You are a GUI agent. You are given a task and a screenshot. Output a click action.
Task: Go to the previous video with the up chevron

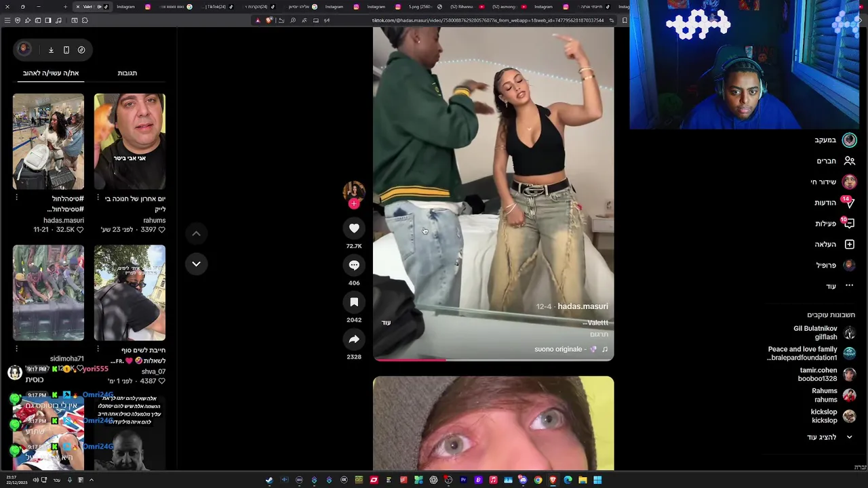pos(196,233)
